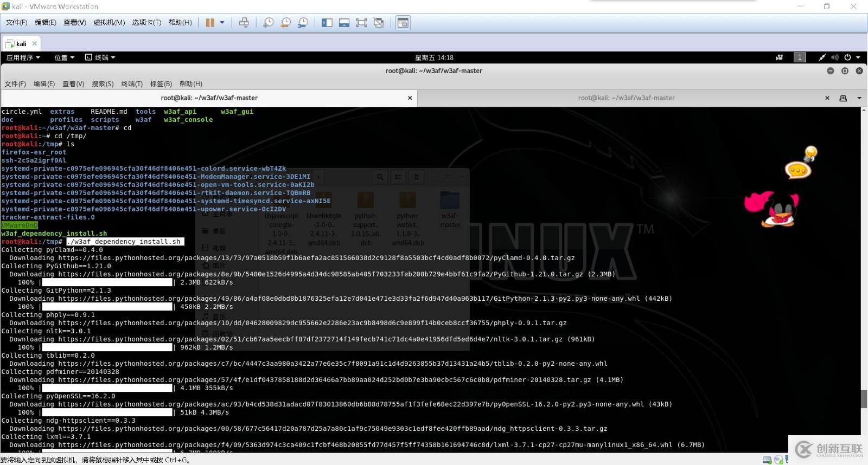Screen dimensions: 868x465
Task: Click the firefox-esr_root listing entry
Action: [x=34, y=152]
